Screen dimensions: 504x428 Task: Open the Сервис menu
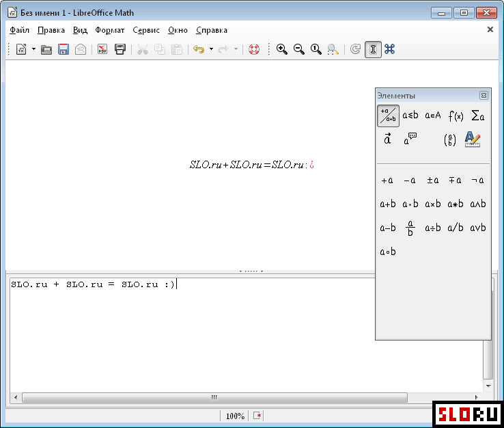(146, 30)
